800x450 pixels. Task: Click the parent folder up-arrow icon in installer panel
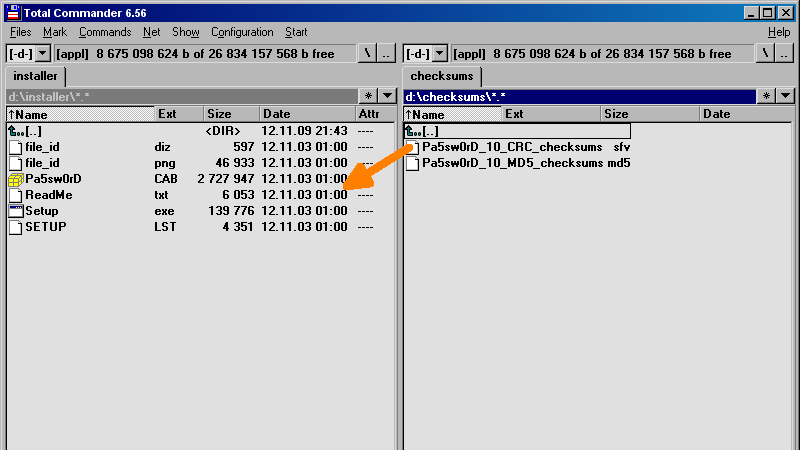point(16,132)
